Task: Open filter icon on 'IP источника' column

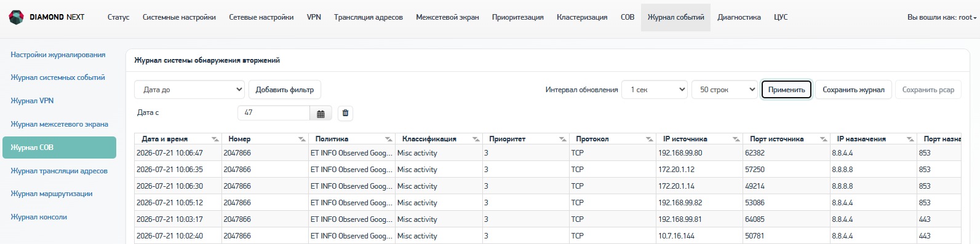Action: click(x=736, y=139)
